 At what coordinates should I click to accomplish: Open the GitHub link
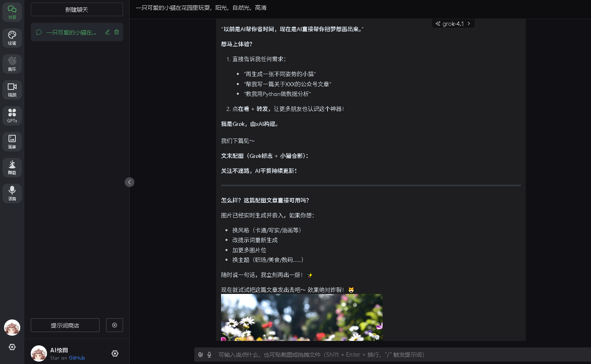(x=77, y=358)
